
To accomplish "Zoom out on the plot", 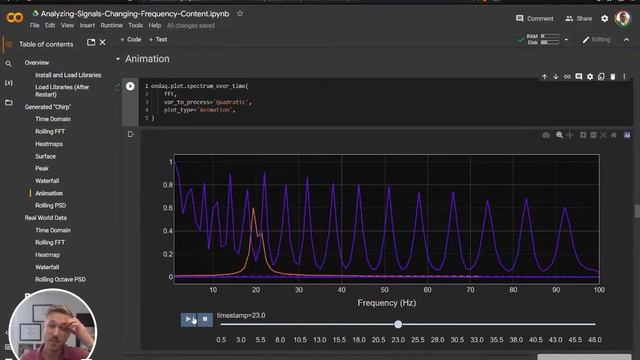I will [593, 135].
